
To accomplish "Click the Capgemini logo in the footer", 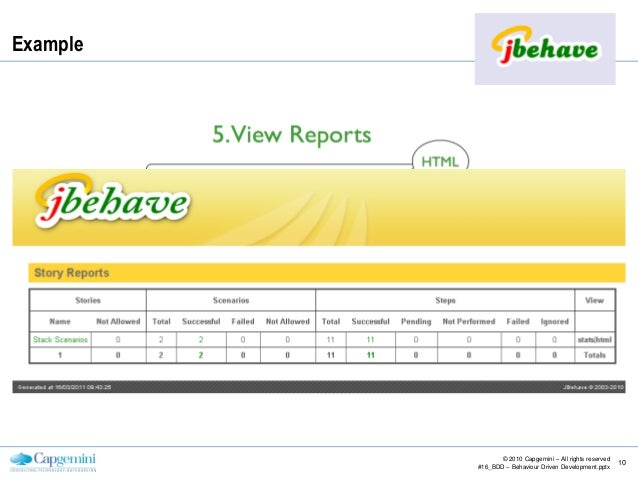I will pos(53,462).
